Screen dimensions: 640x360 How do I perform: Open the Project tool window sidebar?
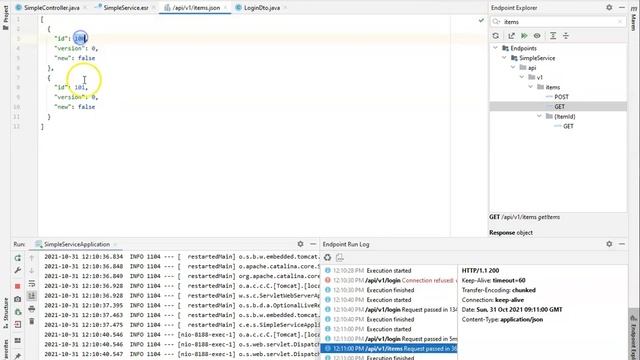5,17
